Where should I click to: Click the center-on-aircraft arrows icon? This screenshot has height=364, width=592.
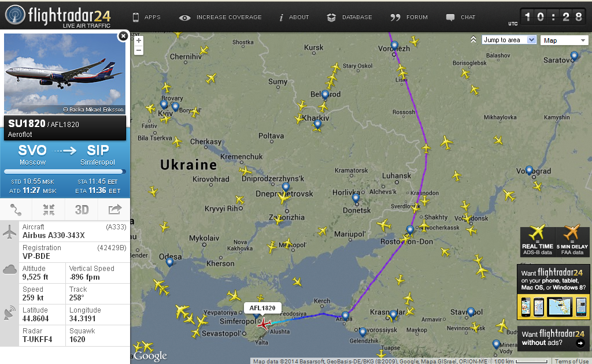(49, 210)
